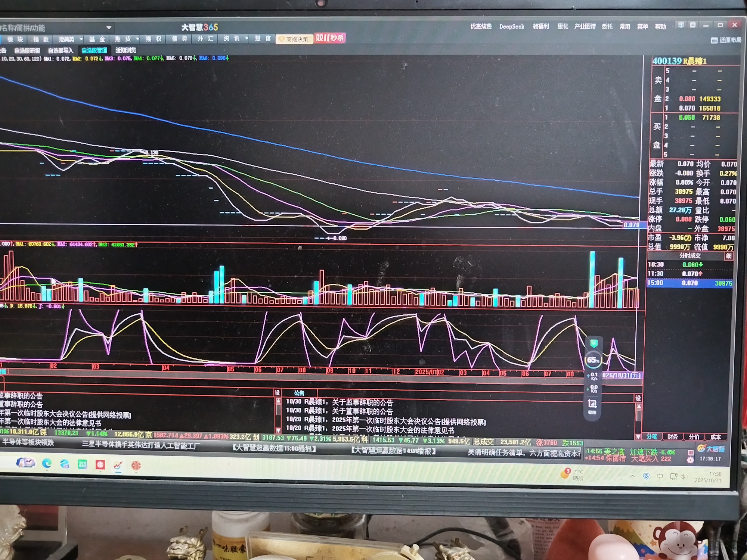Switch to the 财务 tab
The width and height of the screenshot is (747, 560).
[x=672, y=436]
